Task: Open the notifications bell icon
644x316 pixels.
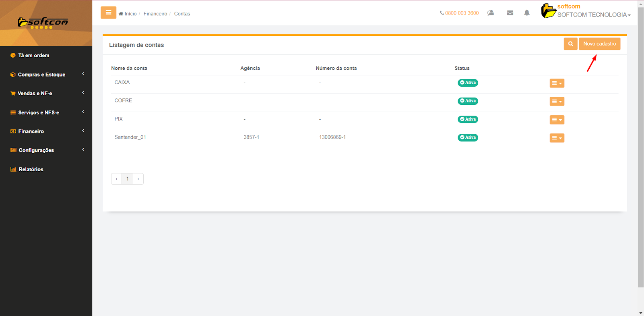Action: point(526,13)
